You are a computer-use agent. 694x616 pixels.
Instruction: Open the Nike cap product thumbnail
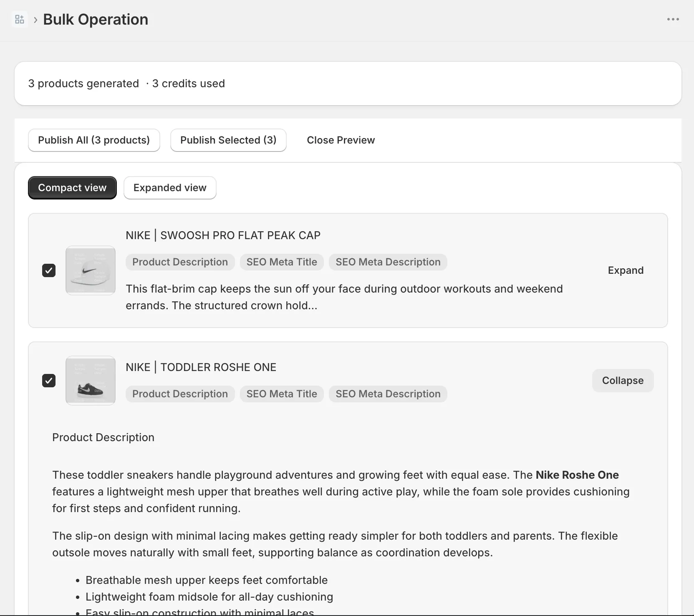click(x=91, y=270)
